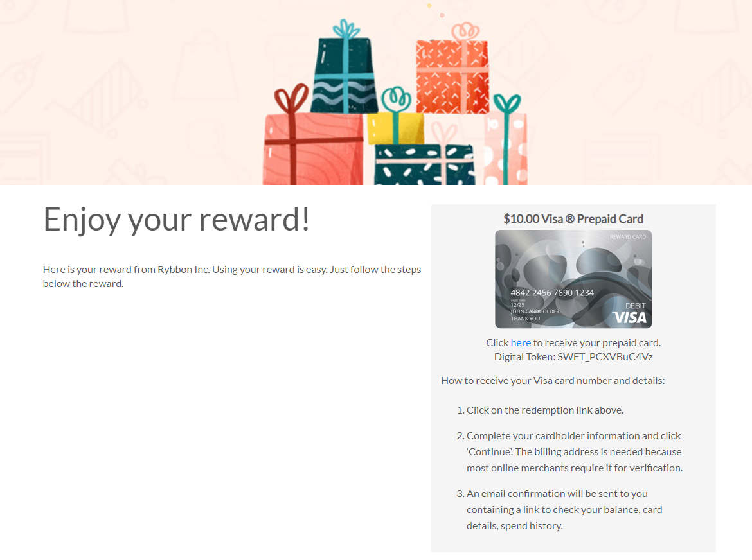This screenshot has width=752, height=560.
Task: Click the card number 4842 2456 7890 1234
Action: pos(552,293)
